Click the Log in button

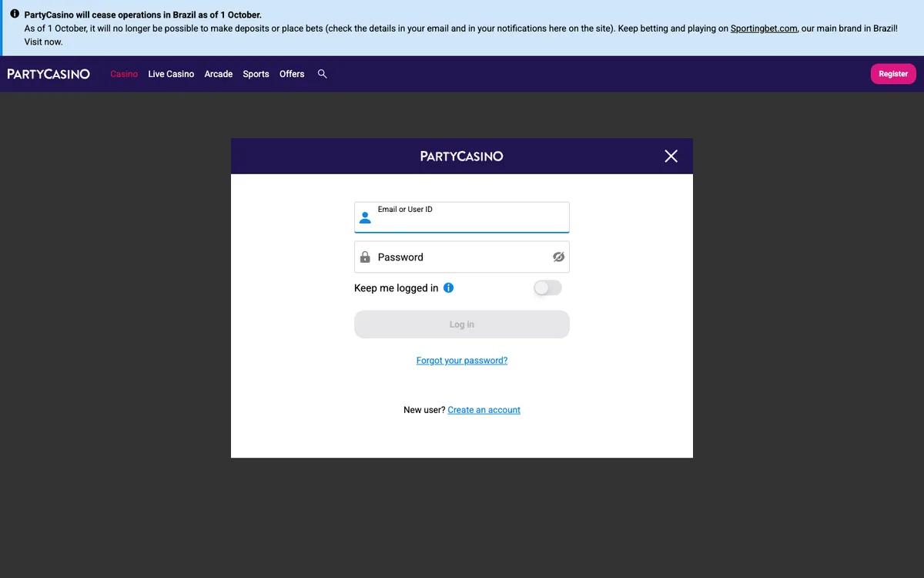click(462, 324)
